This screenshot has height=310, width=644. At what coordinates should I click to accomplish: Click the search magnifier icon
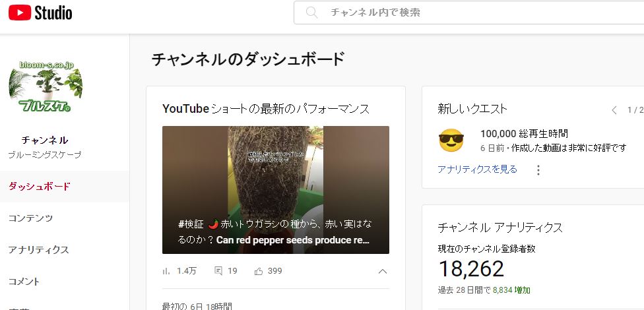(x=311, y=13)
